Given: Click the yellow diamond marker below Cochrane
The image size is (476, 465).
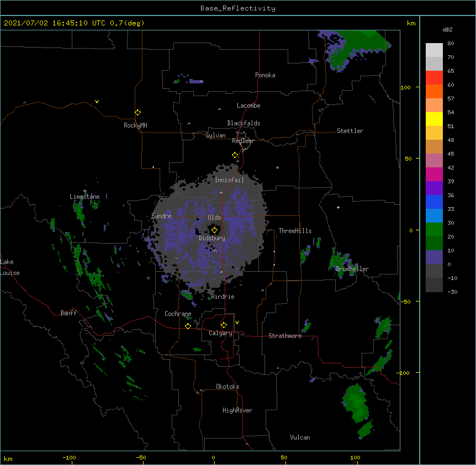Looking at the screenshot, I should click(188, 326).
